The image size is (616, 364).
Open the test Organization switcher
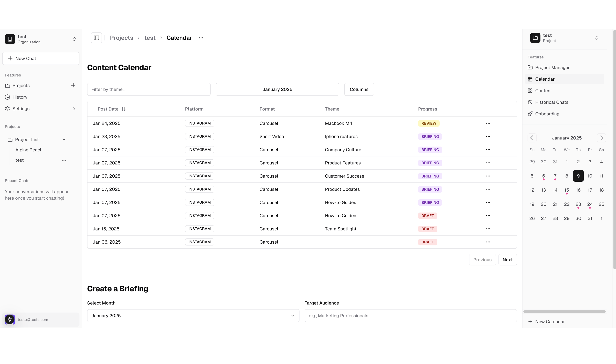[x=74, y=39]
